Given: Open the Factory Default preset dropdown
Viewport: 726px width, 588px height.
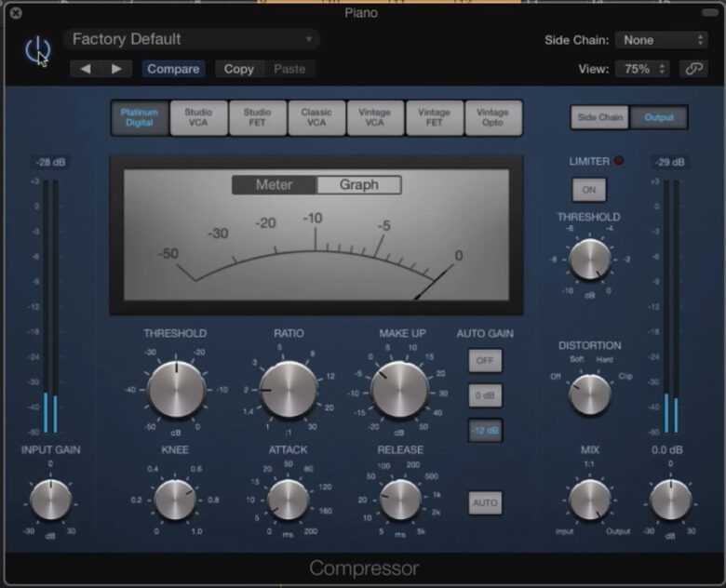Looking at the screenshot, I should (x=192, y=39).
